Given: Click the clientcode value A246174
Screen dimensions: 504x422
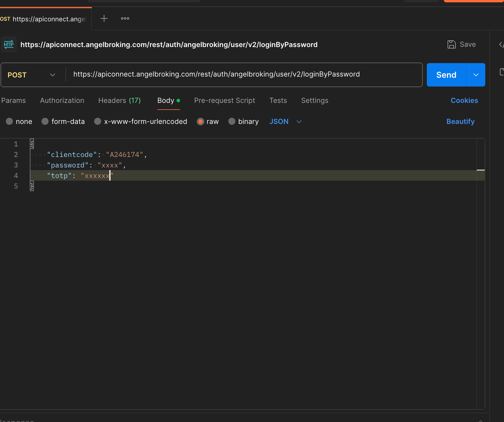Looking at the screenshot, I should point(125,155).
